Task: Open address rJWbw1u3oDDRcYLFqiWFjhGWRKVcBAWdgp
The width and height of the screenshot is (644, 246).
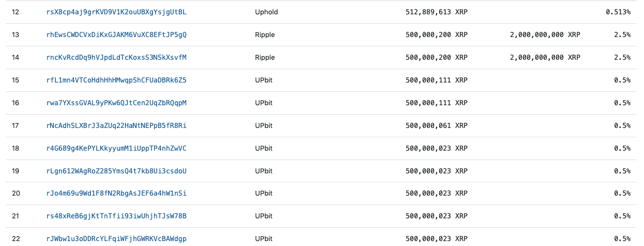Action: click(x=116, y=239)
